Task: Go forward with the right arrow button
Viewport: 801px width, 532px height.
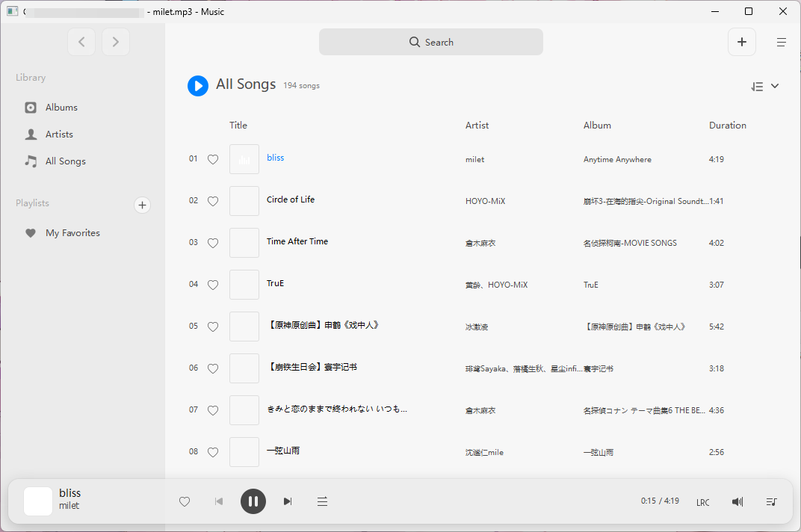Action: click(x=116, y=42)
